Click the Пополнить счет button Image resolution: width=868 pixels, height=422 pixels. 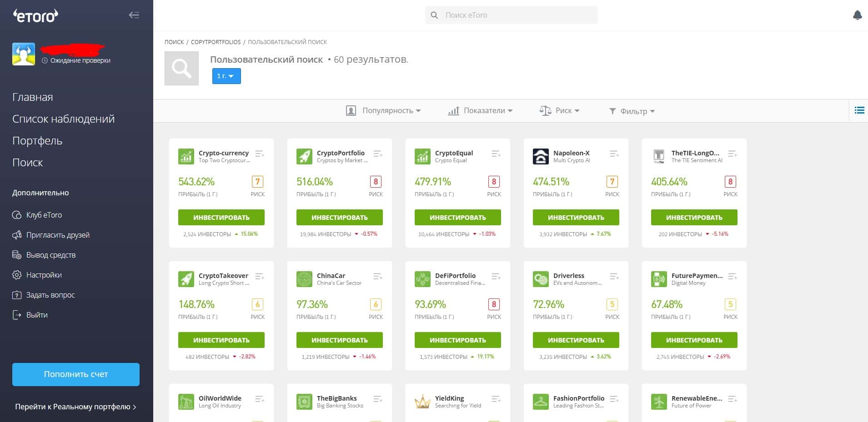point(76,374)
